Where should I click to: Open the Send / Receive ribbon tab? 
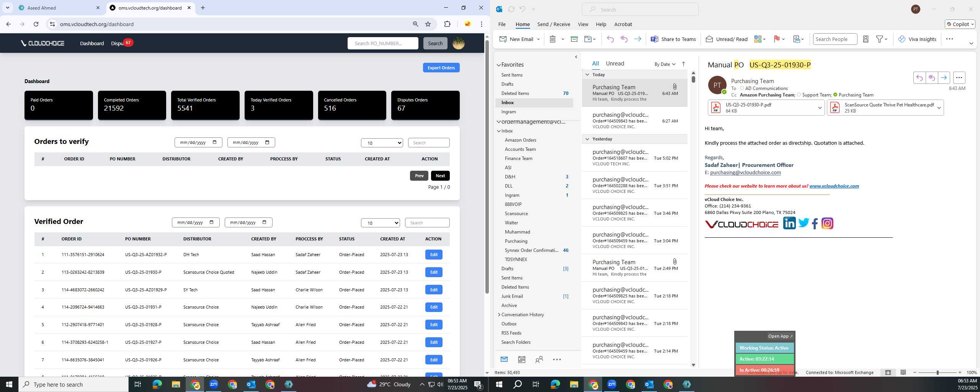point(554,24)
